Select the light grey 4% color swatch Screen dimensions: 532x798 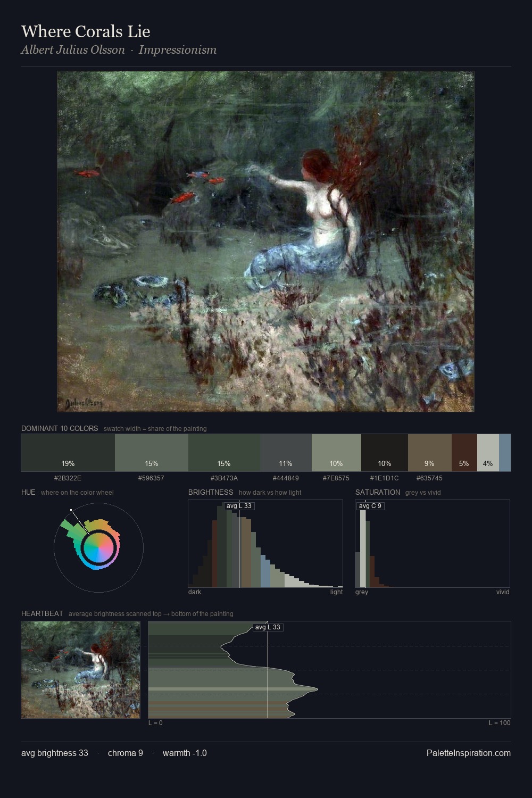(x=488, y=453)
